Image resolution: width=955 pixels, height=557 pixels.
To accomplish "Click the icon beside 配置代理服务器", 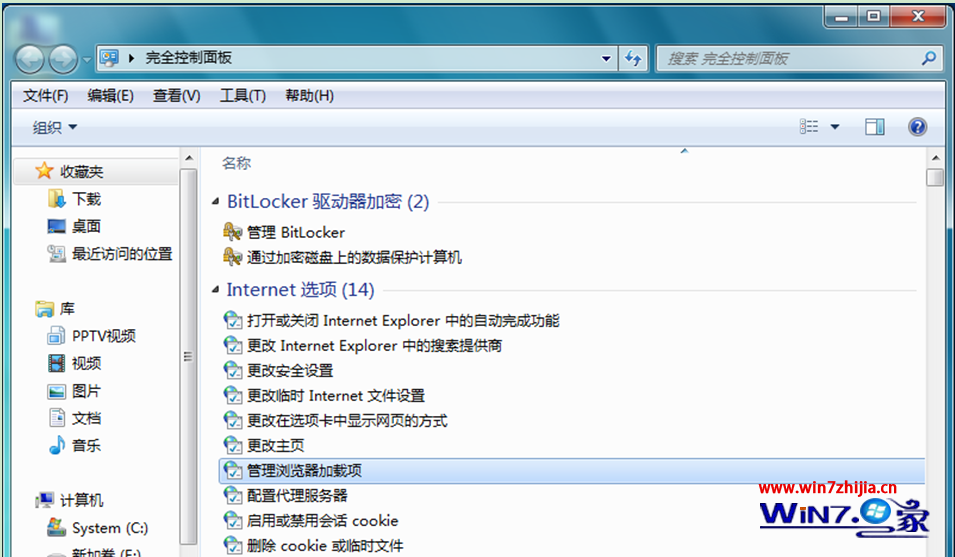I will (233, 496).
